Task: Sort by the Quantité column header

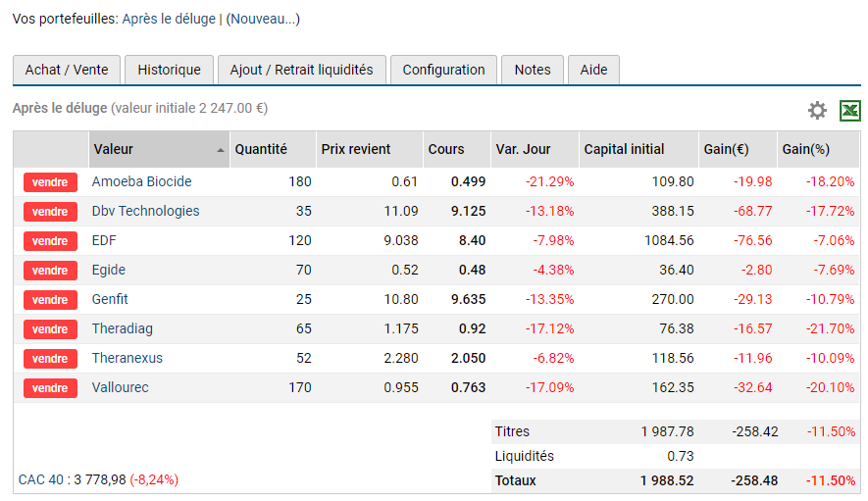Action: click(273, 149)
